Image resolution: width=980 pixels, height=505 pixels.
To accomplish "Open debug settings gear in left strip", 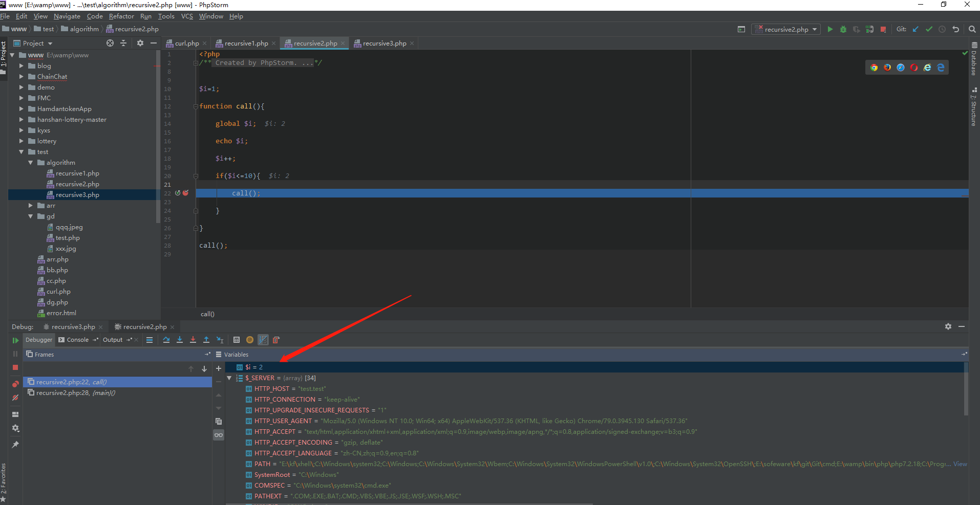I will [15, 428].
